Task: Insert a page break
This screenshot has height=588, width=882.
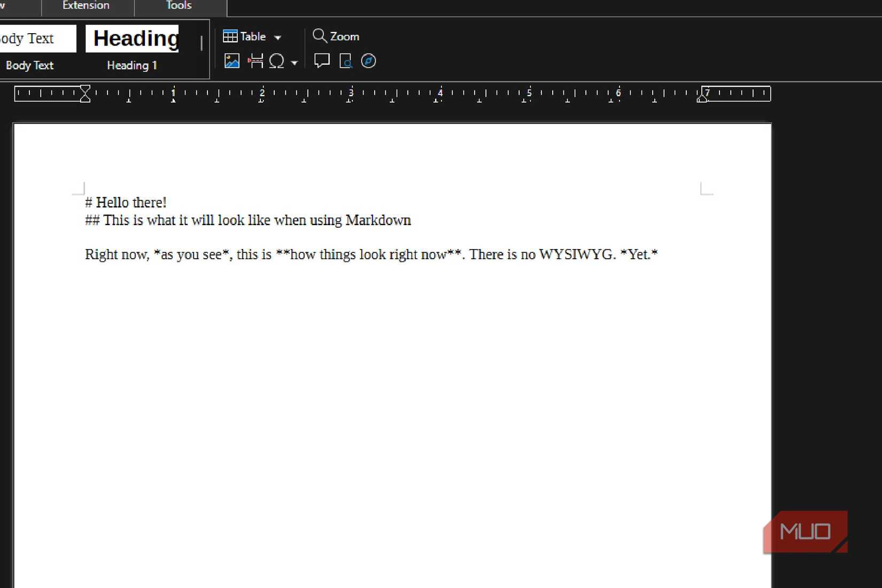Action: (256, 60)
